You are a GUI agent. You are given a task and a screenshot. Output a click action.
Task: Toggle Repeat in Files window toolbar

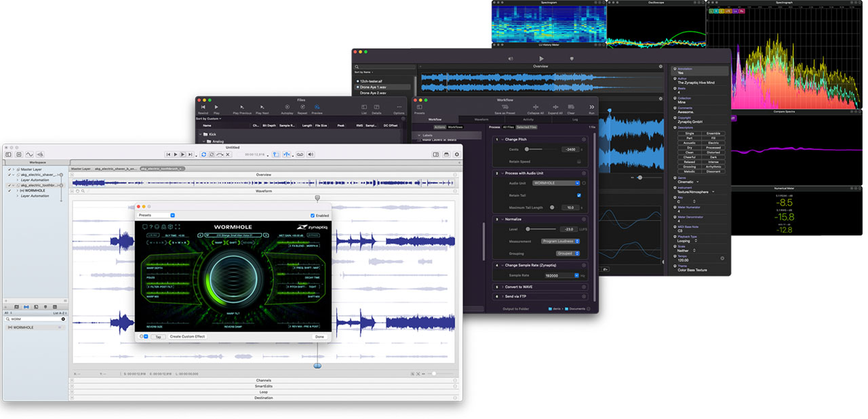302,107
